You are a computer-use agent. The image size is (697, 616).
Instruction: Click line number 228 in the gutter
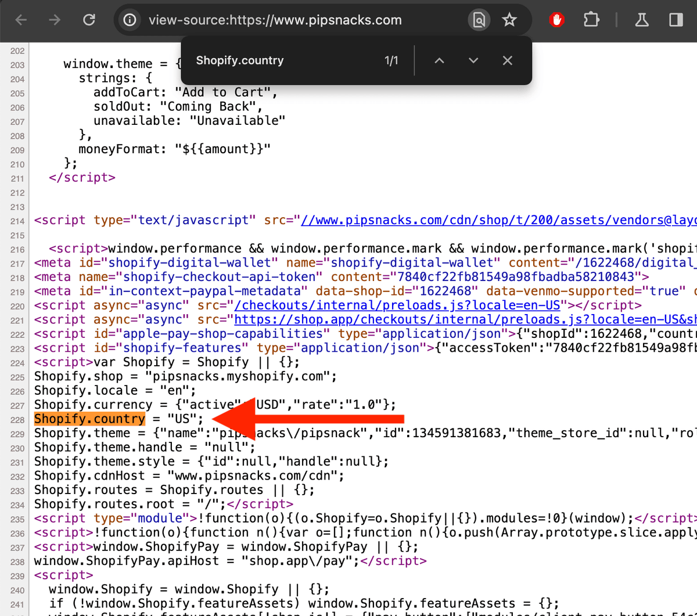pyautogui.click(x=17, y=420)
